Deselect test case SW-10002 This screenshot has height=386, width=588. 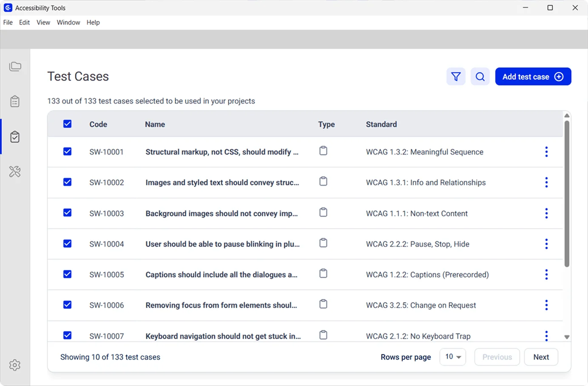pos(67,182)
